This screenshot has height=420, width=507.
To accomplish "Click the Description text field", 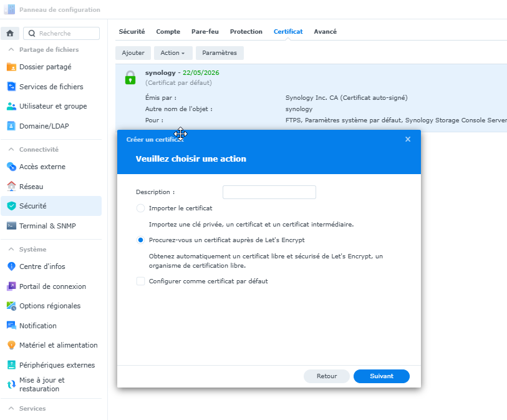I will (x=269, y=192).
